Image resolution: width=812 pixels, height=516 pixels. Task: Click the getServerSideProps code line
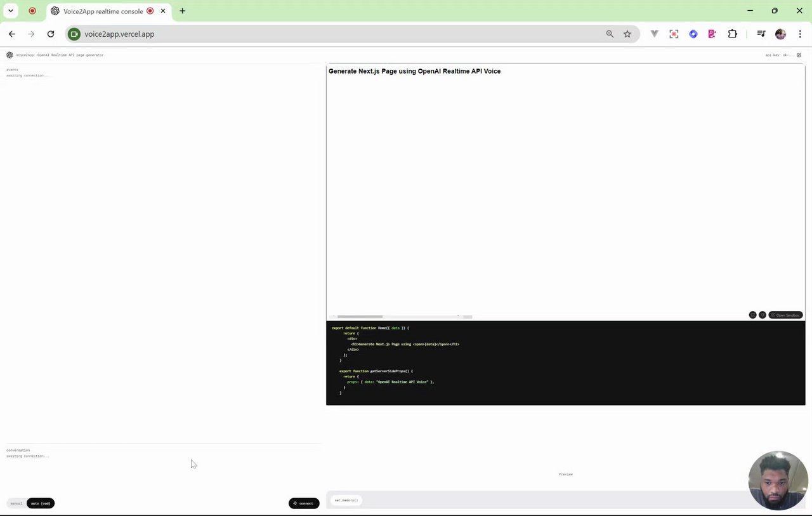click(x=376, y=371)
